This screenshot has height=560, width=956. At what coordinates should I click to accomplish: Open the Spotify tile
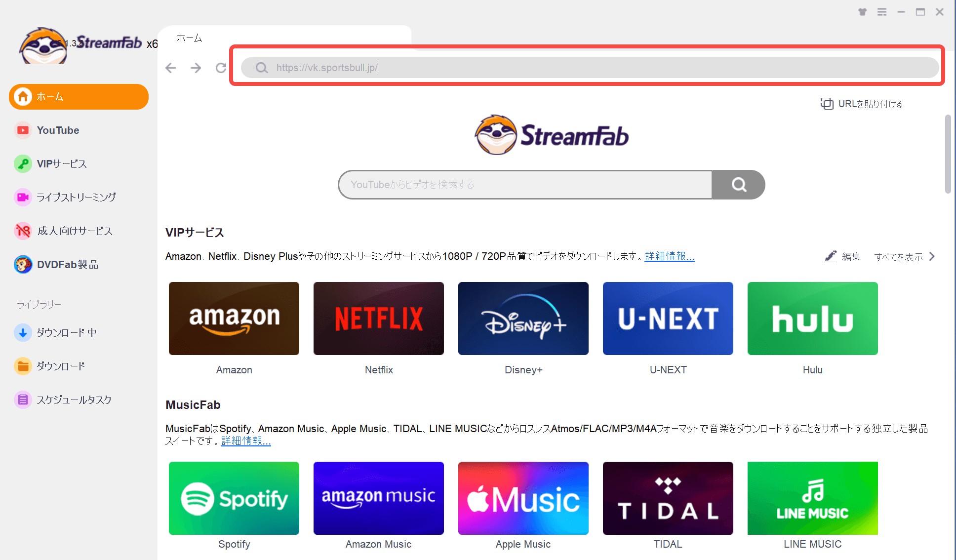coord(234,498)
